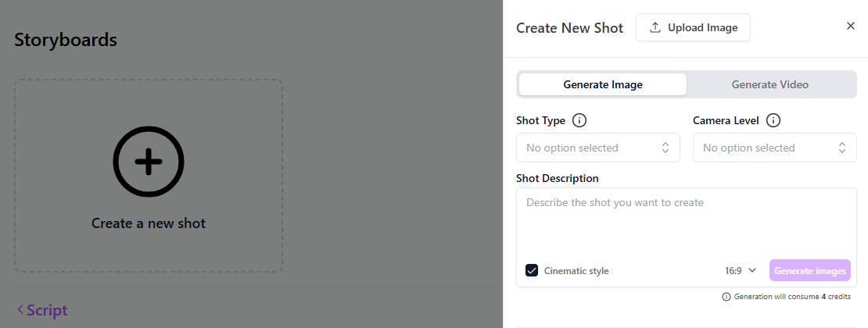Open the Camera Level dropdown
The image size is (868, 328).
pyautogui.click(x=774, y=148)
